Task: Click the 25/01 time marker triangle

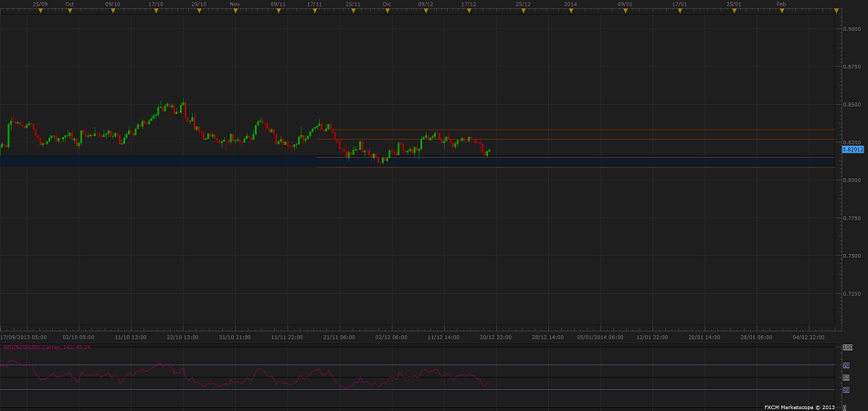Action: (x=734, y=11)
